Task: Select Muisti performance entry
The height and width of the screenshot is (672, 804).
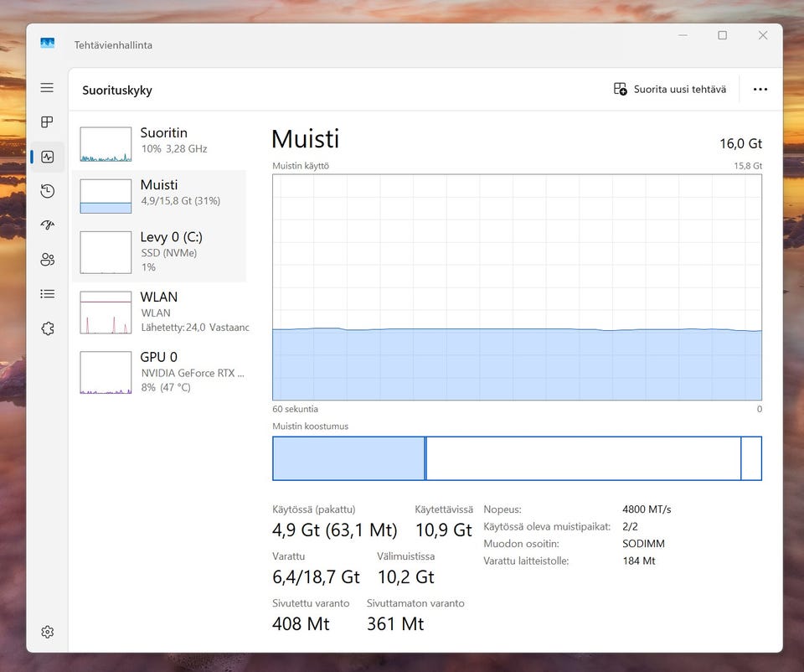Action: coord(159,196)
